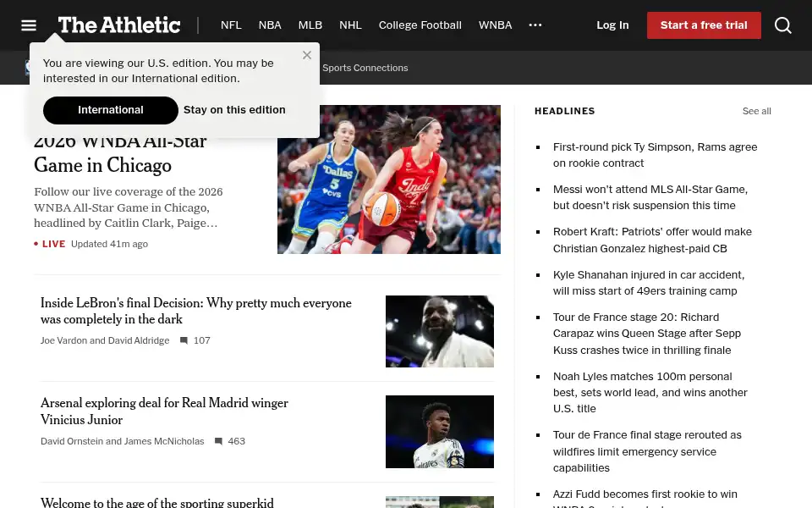The height and width of the screenshot is (508, 812).
Task: Click the Vinicius Junior thumbnail image
Action: pyautogui.click(x=440, y=432)
